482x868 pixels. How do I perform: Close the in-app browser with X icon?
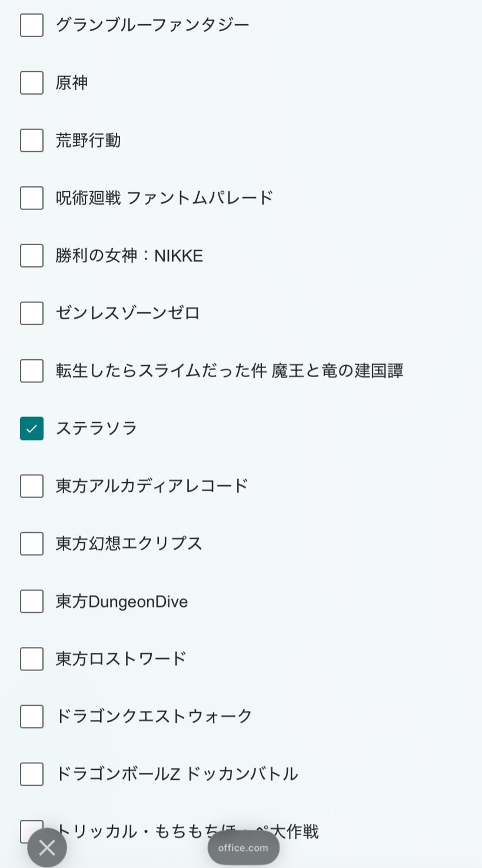pyautogui.click(x=47, y=848)
